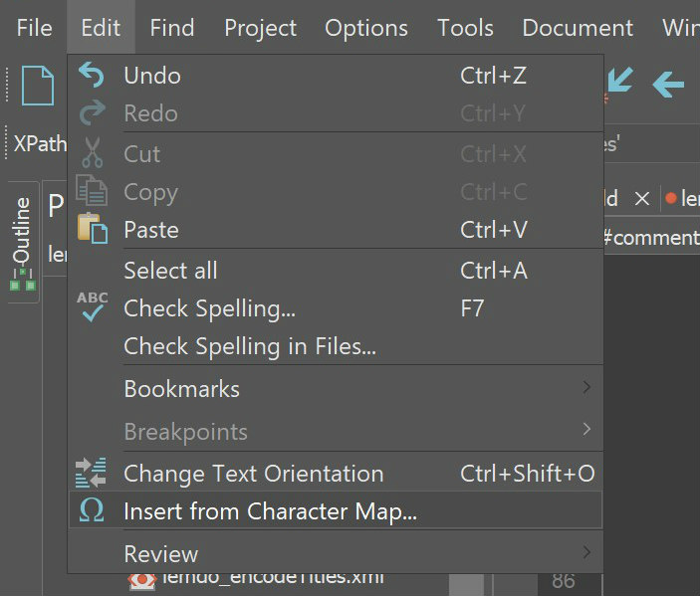Viewport: 700px width, 596px height.
Task: Select Insert from Character Map...
Action: [x=336, y=510]
